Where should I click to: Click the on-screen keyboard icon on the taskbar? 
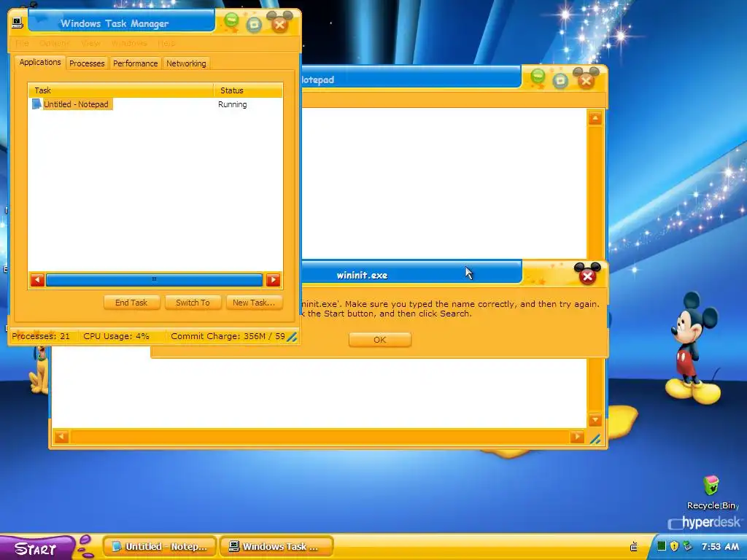tap(634, 547)
